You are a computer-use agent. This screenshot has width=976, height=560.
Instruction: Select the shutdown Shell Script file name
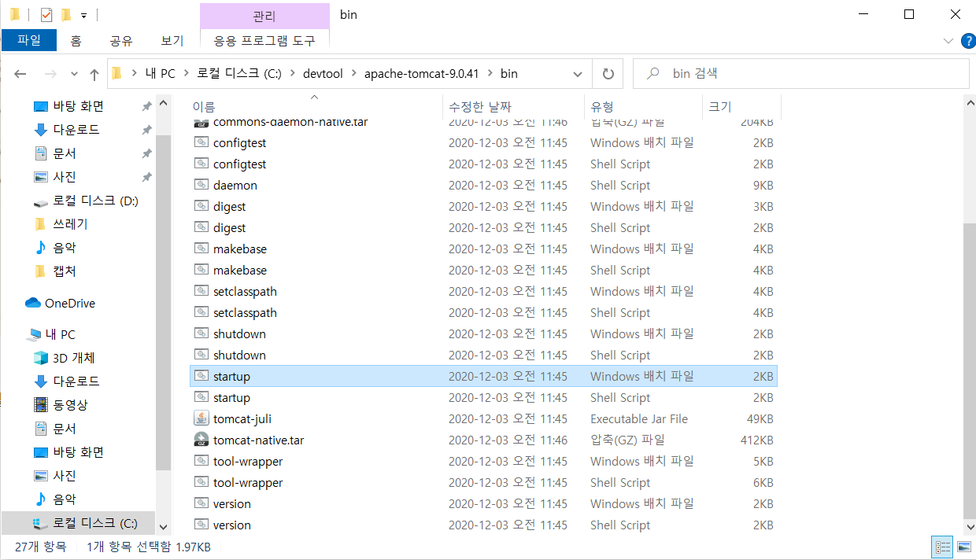pyautogui.click(x=239, y=355)
